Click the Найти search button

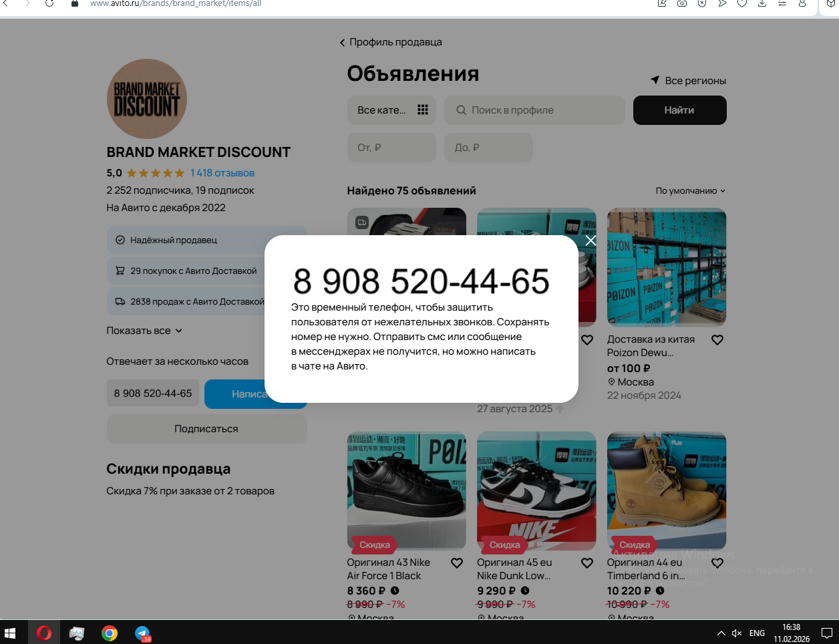679,110
